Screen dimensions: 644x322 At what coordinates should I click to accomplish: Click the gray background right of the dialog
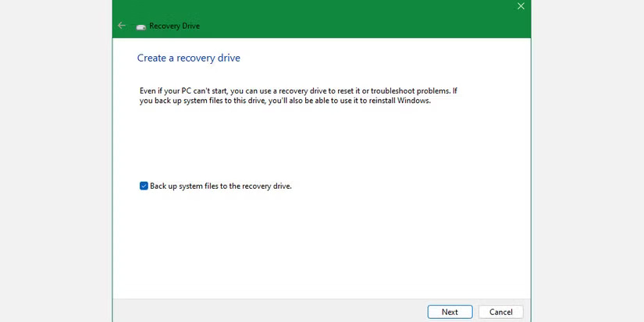coord(585,156)
